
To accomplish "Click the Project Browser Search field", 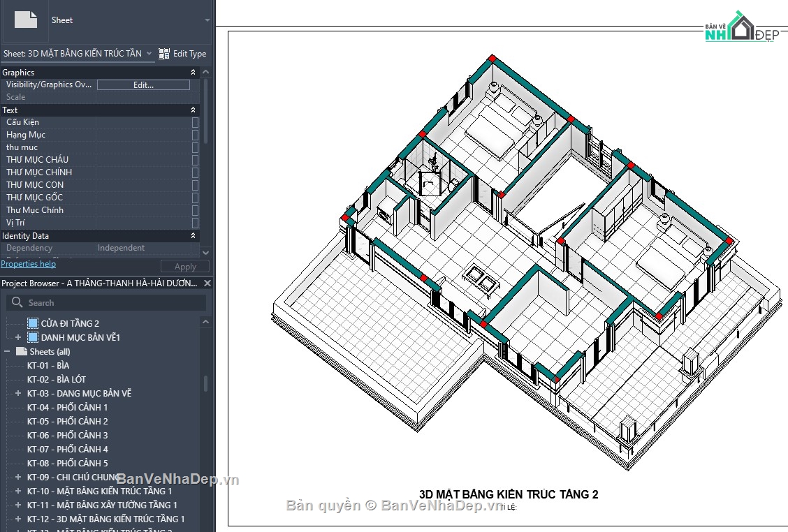I will 106,302.
